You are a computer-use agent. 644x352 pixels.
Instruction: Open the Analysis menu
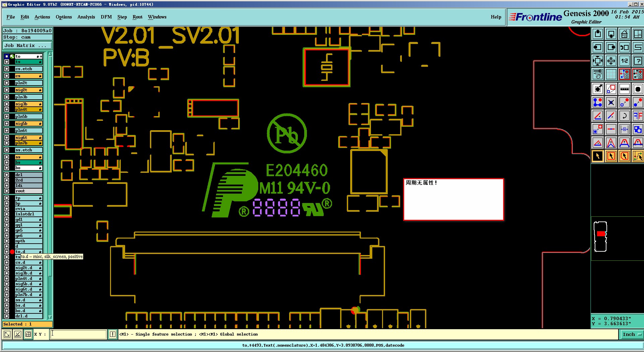86,17
